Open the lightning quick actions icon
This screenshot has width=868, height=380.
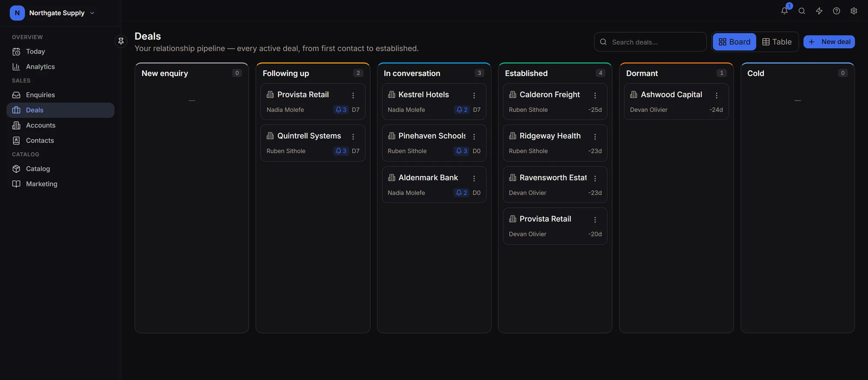point(819,11)
